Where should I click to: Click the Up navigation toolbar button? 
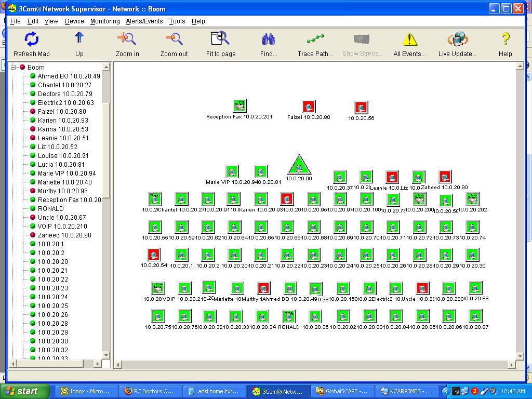[79, 39]
